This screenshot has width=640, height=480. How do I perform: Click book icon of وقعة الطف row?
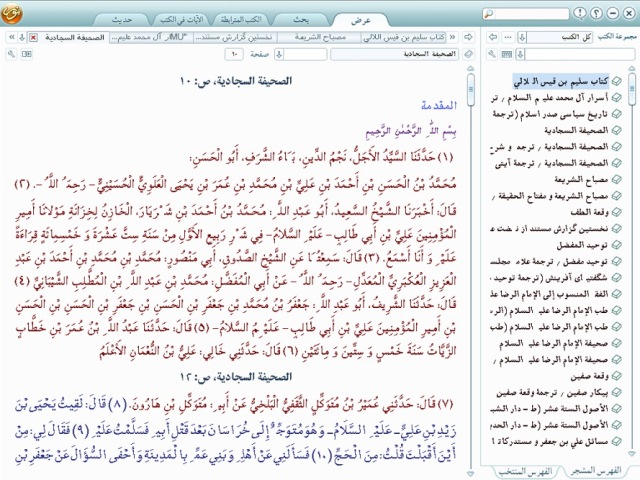pyautogui.click(x=617, y=212)
